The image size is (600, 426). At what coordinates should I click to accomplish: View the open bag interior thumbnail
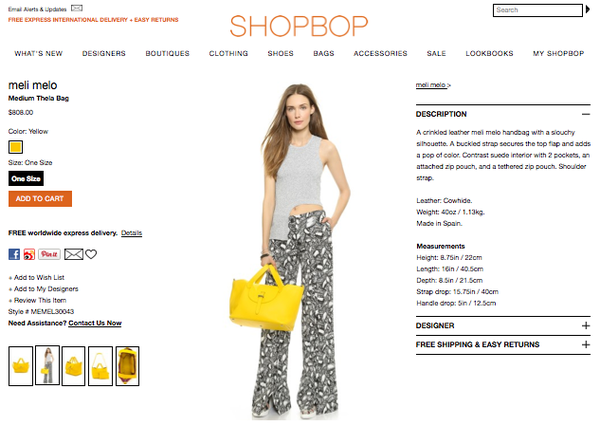127,366
